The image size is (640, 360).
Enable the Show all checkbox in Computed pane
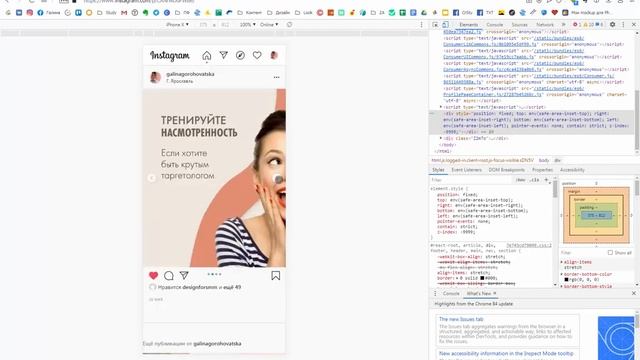(x=610, y=253)
